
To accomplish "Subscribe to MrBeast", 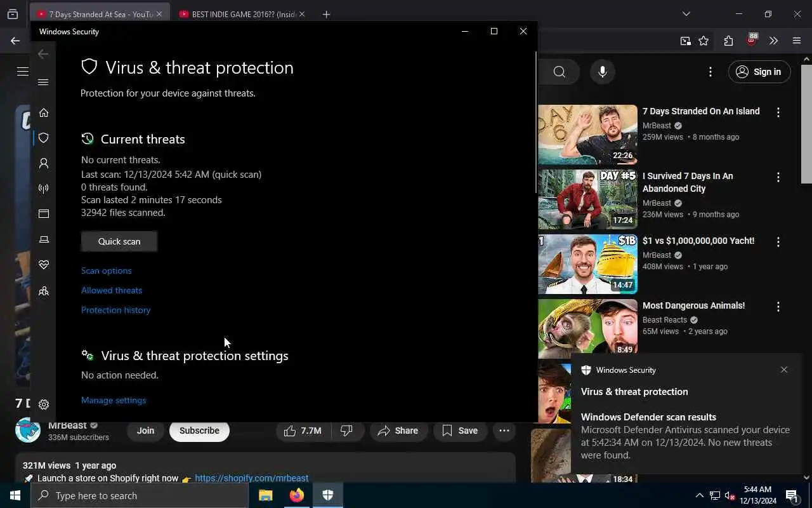I will (x=199, y=431).
